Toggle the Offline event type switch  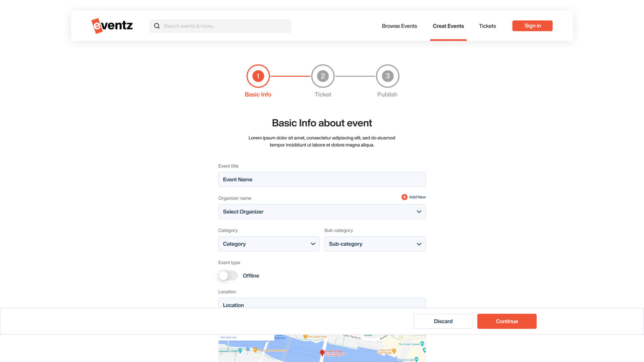[228, 276]
